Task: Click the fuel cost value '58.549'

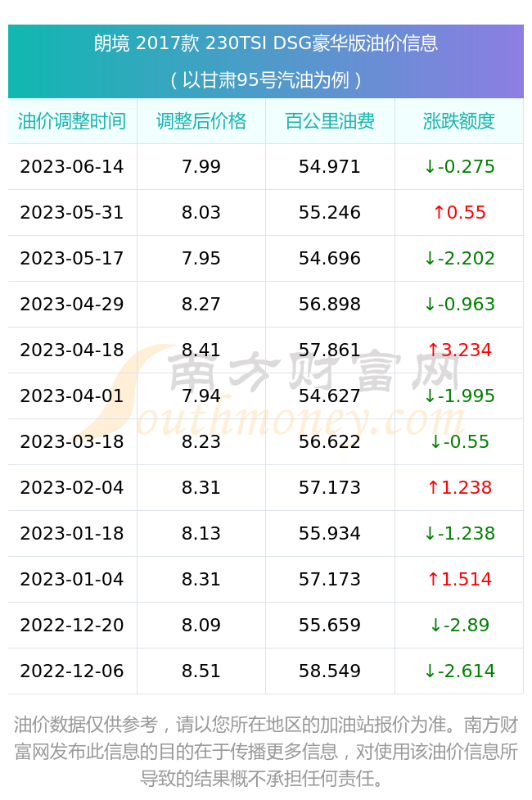Action: [330, 671]
